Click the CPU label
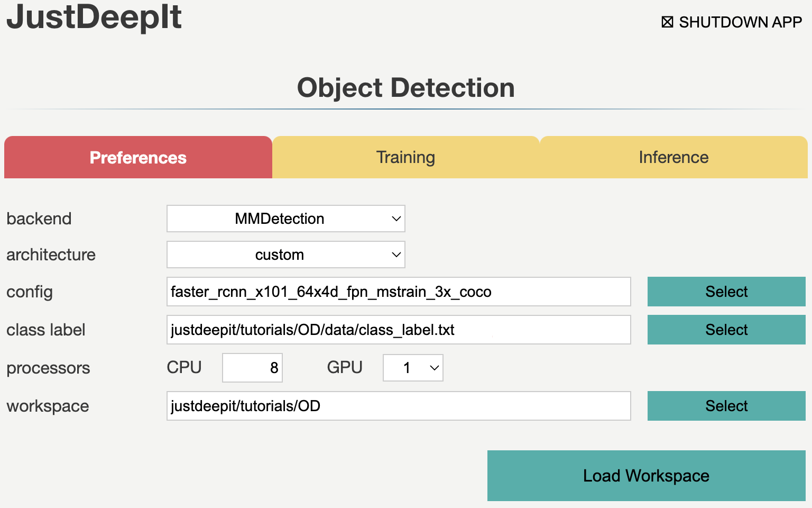This screenshot has height=508, width=812. pos(184,367)
